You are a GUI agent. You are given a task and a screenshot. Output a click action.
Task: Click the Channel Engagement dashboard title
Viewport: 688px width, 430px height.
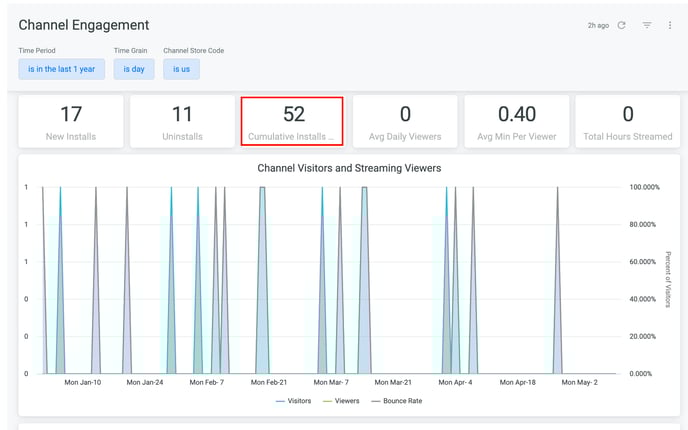click(84, 25)
